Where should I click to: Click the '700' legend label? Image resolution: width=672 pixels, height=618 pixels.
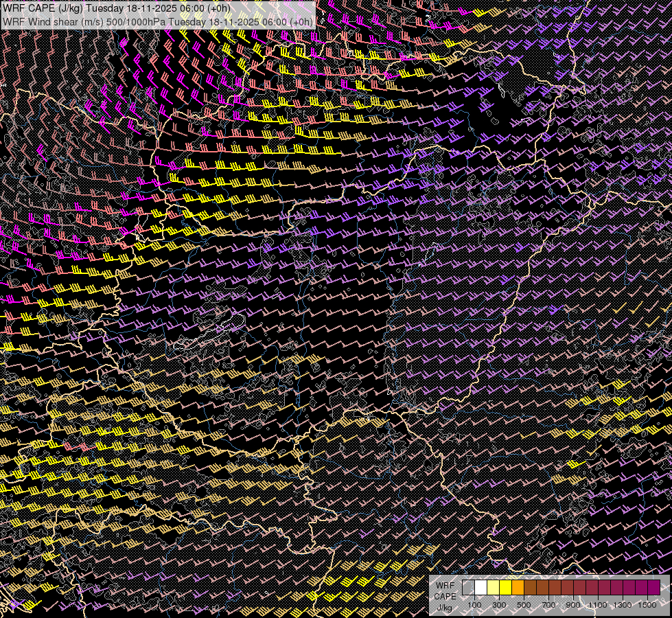pyautogui.click(x=548, y=605)
